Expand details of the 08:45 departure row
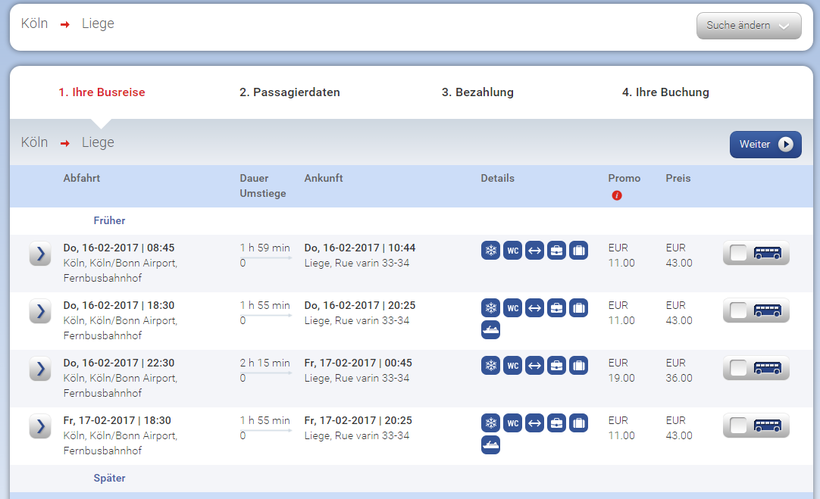The height and width of the screenshot is (499, 820). (40, 254)
